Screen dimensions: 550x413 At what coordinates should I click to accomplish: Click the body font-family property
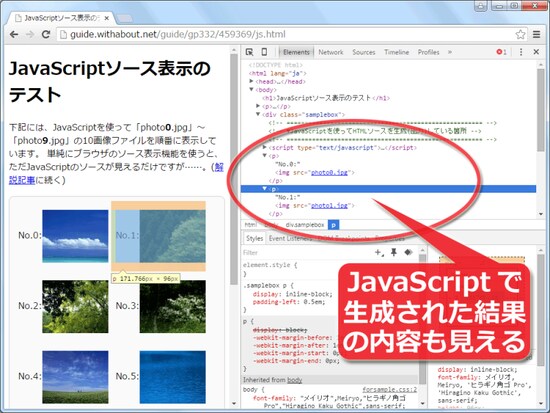coord(328,402)
